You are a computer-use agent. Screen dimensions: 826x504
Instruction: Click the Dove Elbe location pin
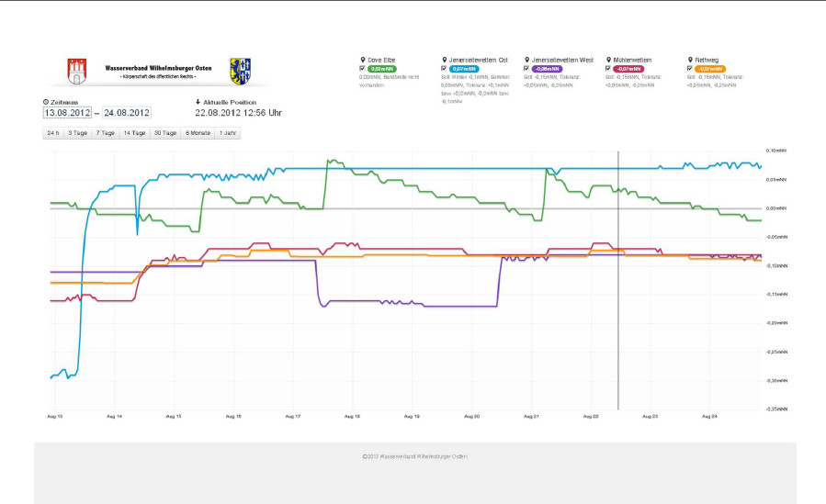pos(363,60)
